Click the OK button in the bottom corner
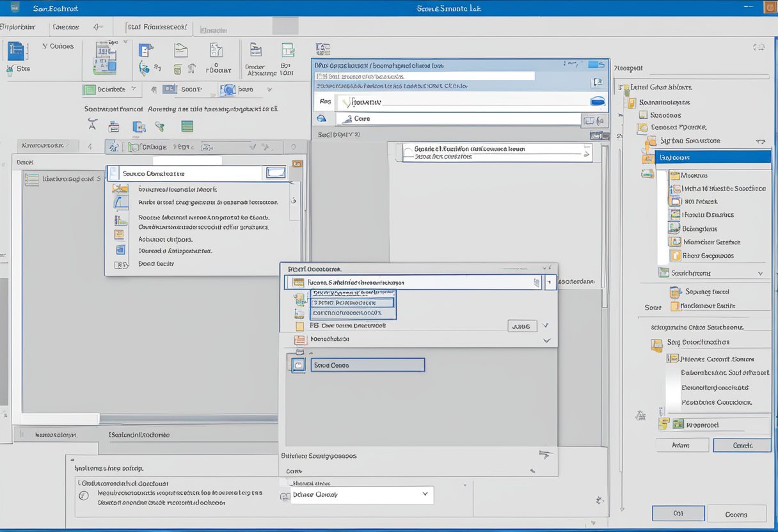The width and height of the screenshot is (778, 532). point(678,513)
